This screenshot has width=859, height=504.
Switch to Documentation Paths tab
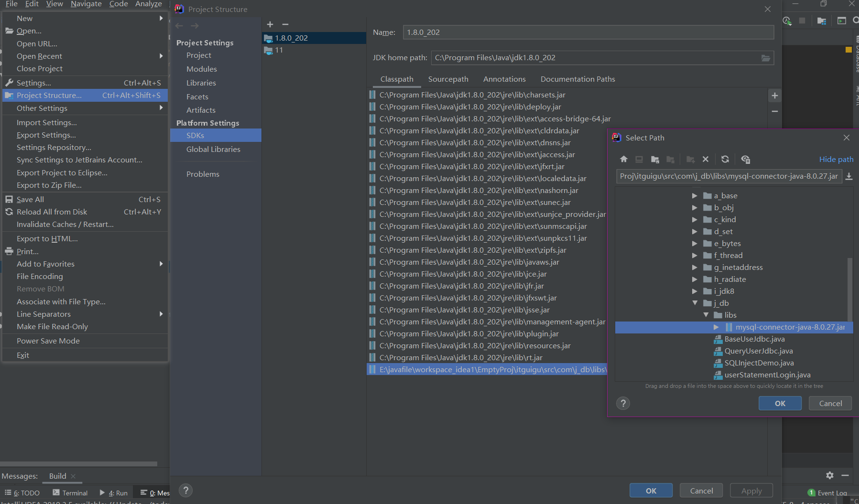[x=577, y=79]
